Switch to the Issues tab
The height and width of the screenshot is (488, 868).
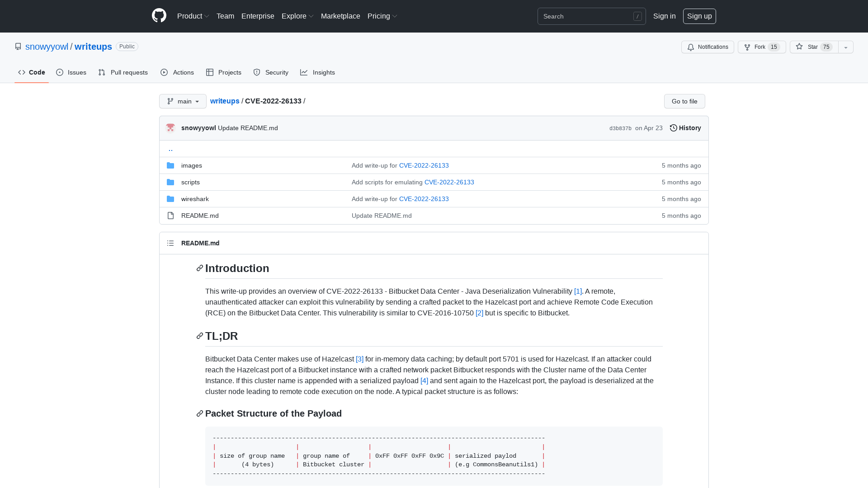[71, 72]
